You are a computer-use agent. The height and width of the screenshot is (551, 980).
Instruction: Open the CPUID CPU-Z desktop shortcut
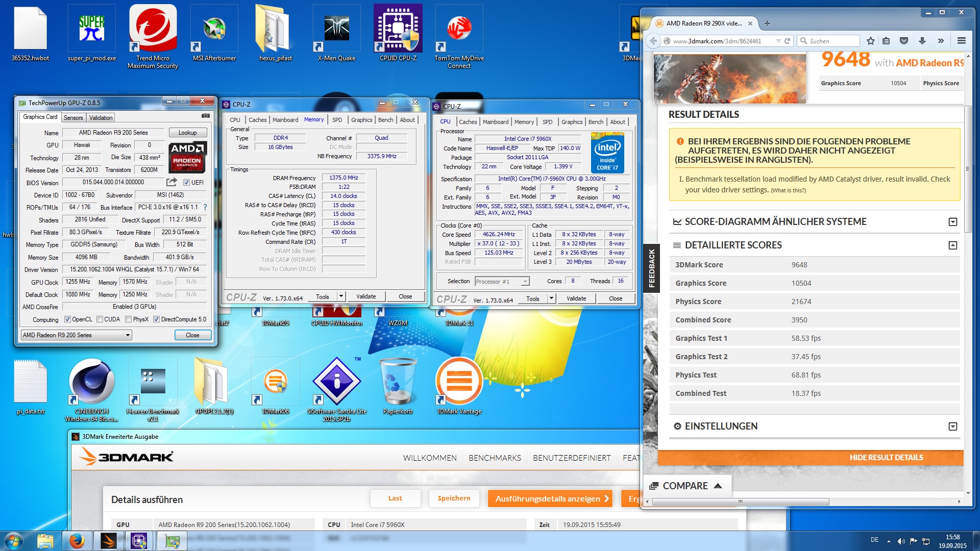coord(398,33)
